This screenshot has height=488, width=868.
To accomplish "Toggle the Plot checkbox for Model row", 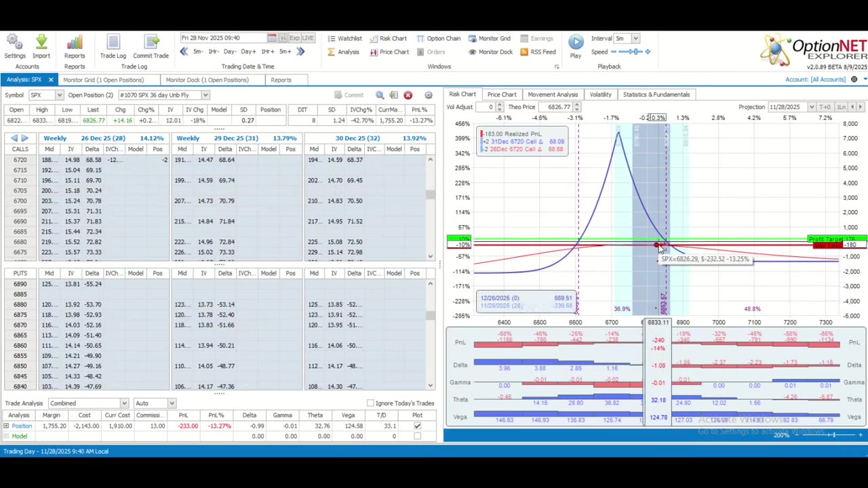I will click(417, 436).
